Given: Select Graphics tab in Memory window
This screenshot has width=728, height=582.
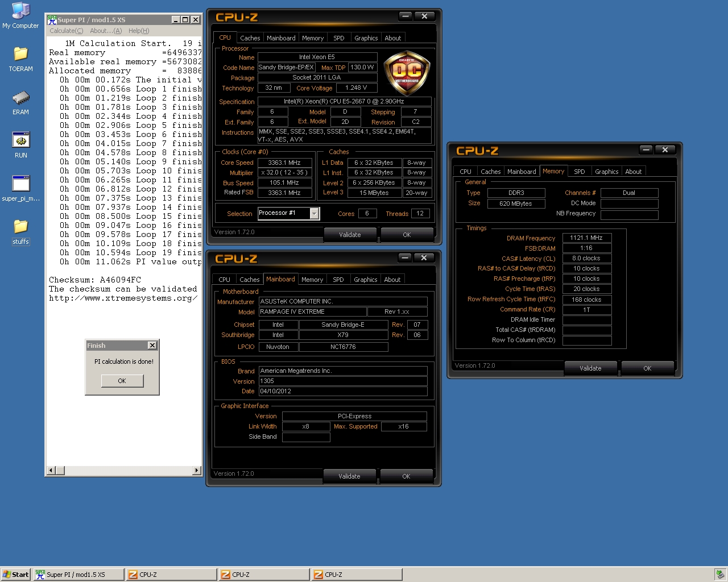Looking at the screenshot, I should coord(607,172).
